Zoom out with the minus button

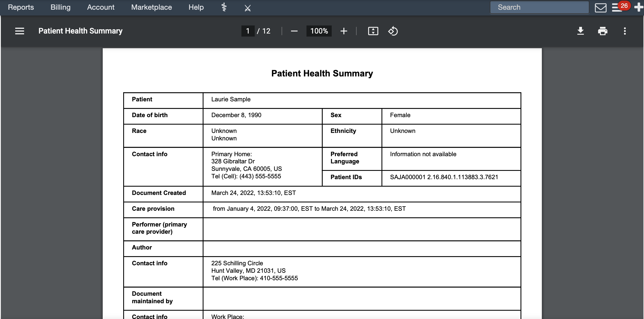(x=294, y=31)
